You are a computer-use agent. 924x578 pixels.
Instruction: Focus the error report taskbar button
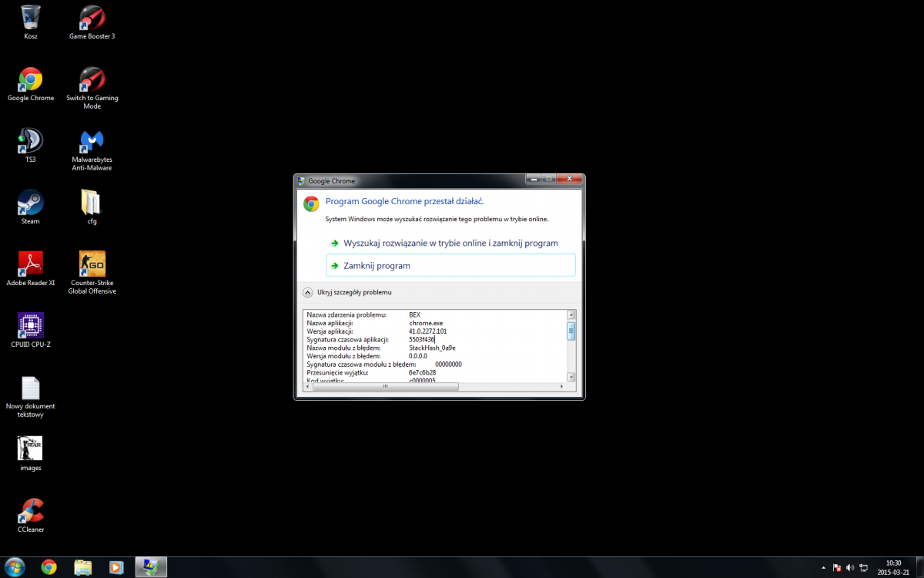pyautogui.click(x=151, y=566)
